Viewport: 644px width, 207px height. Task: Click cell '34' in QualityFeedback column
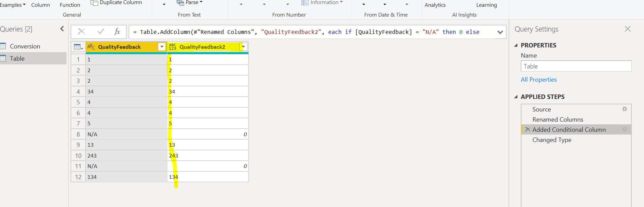click(x=126, y=91)
